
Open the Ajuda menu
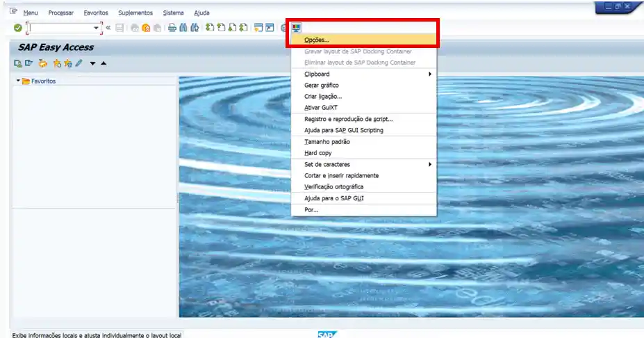click(201, 13)
